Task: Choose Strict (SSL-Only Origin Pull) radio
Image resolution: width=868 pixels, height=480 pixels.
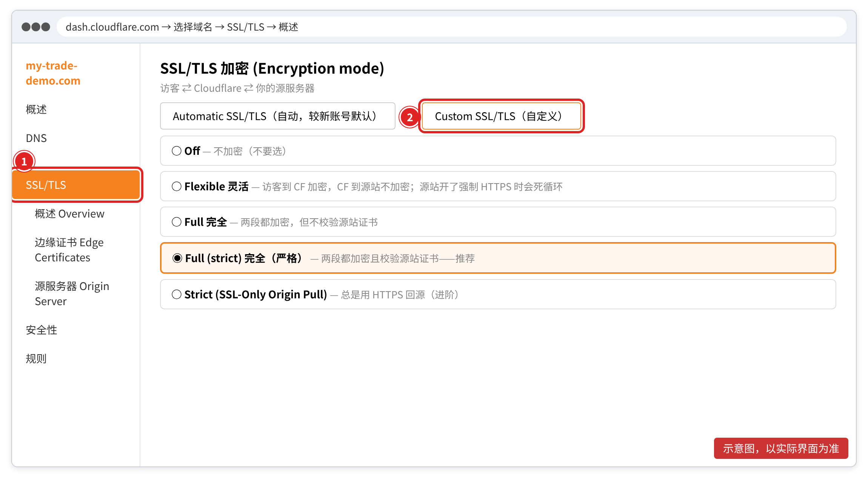Action: click(x=176, y=295)
